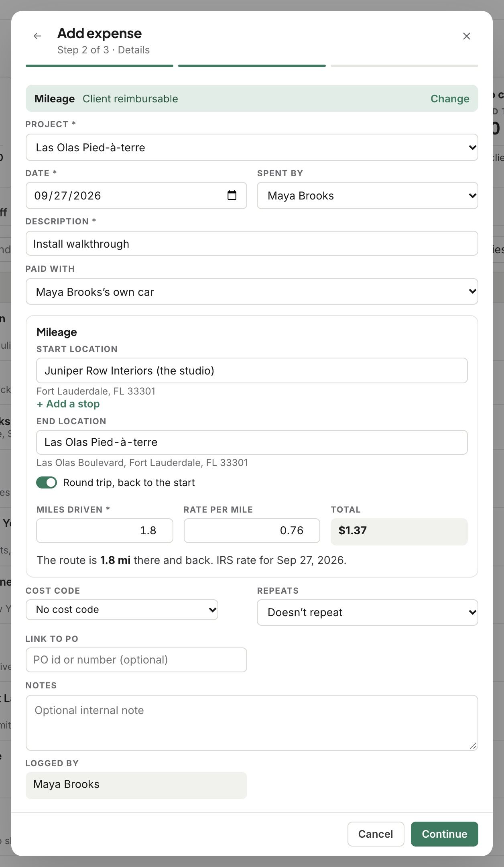Click the Continue button
This screenshot has width=504, height=867.
445,834
